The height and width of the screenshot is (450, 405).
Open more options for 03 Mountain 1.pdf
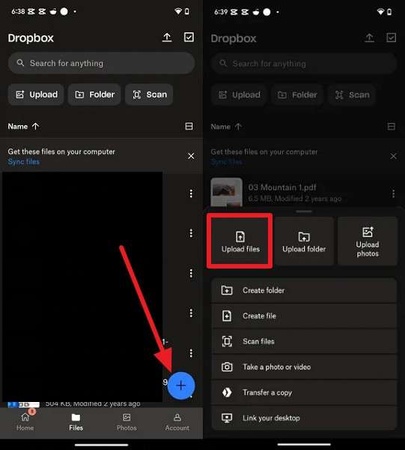pyautogui.click(x=393, y=193)
